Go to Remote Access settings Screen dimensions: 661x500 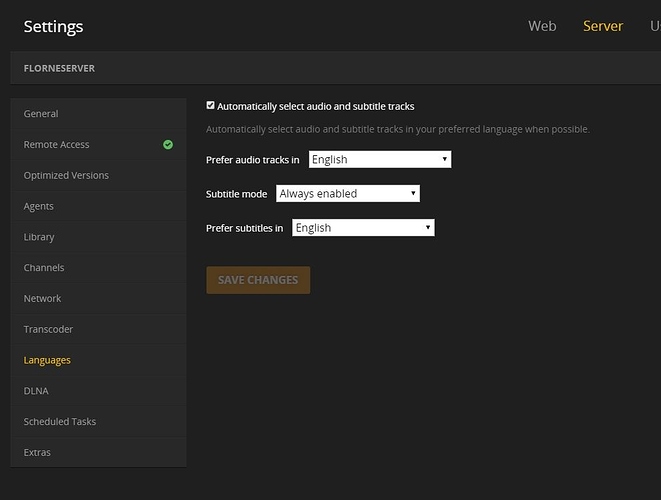(x=57, y=145)
